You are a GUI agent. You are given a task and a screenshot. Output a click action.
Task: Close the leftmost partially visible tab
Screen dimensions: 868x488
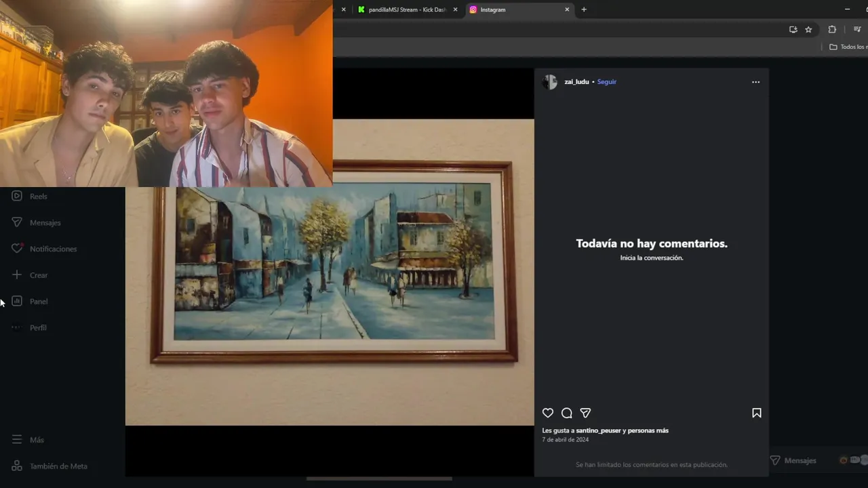pos(343,9)
